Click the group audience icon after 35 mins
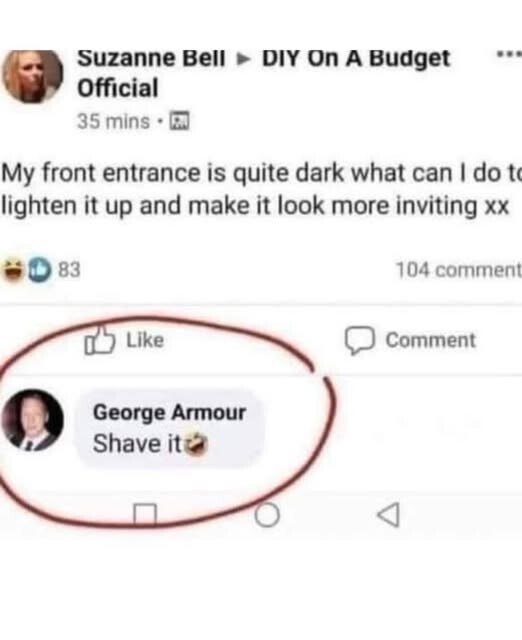The height and width of the screenshot is (640, 522). 179,121
